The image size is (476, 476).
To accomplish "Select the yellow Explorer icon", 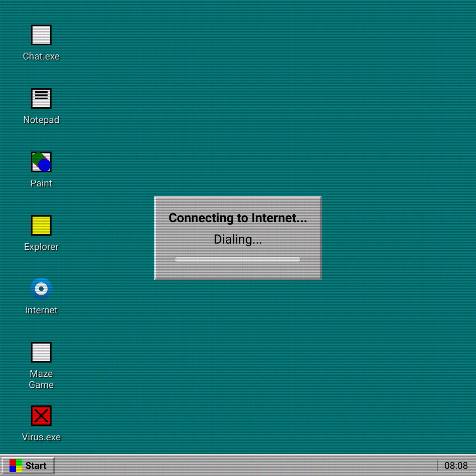I will click(41, 225).
